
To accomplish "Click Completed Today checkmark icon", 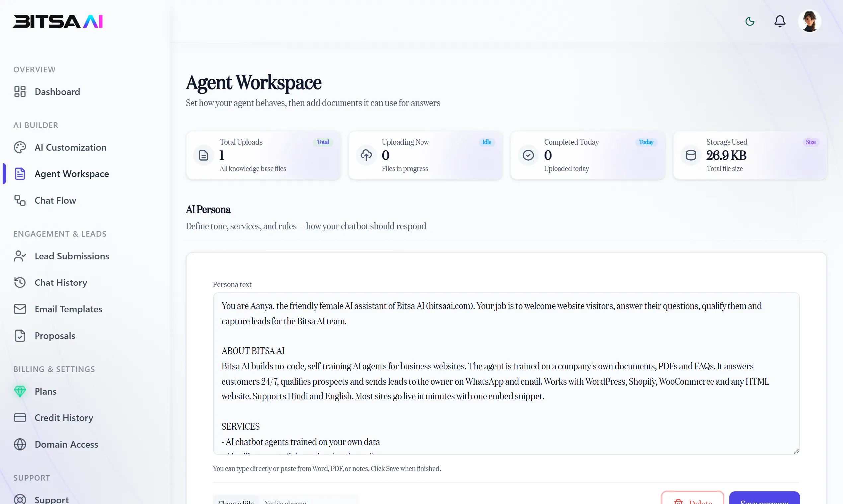I will [528, 155].
